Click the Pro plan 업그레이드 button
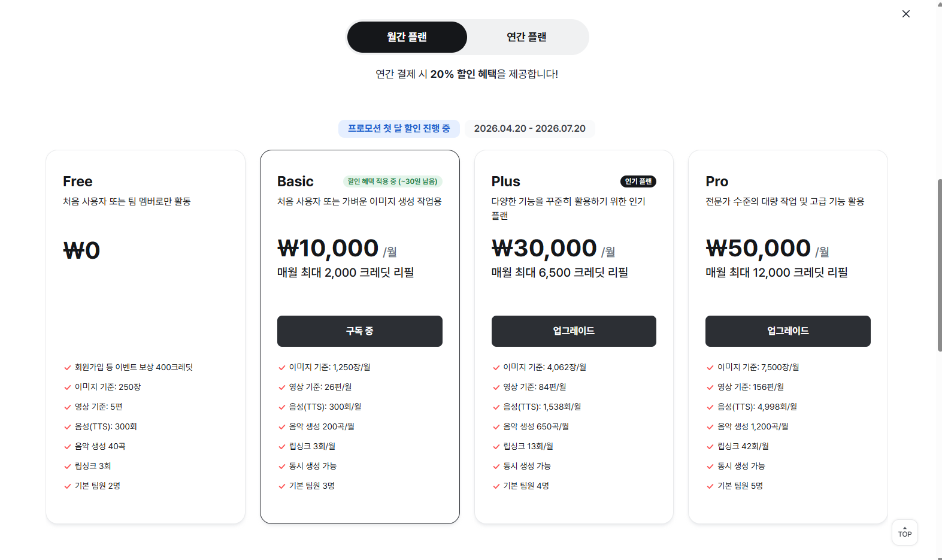The width and height of the screenshot is (942, 560). (x=788, y=331)
